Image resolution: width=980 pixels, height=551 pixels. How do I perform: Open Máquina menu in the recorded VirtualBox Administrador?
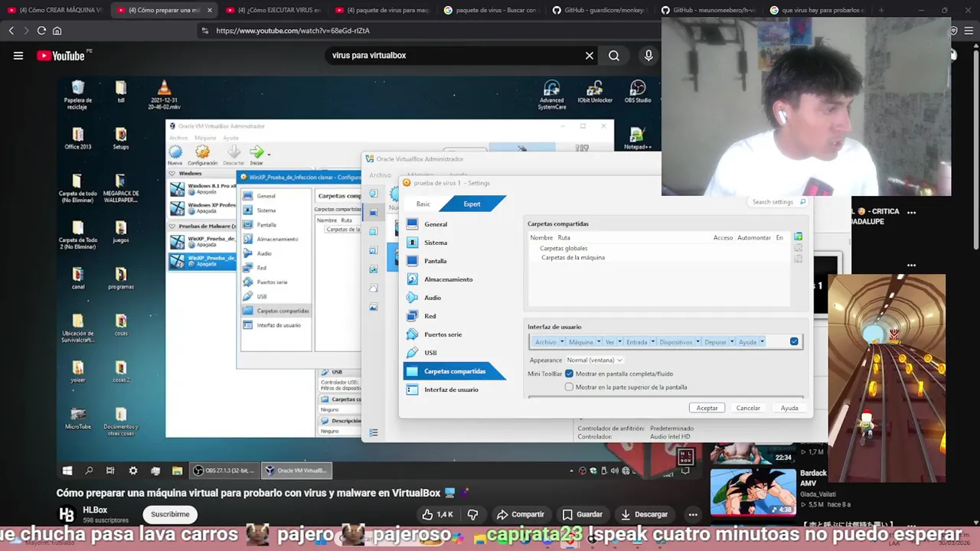point(205,138)
